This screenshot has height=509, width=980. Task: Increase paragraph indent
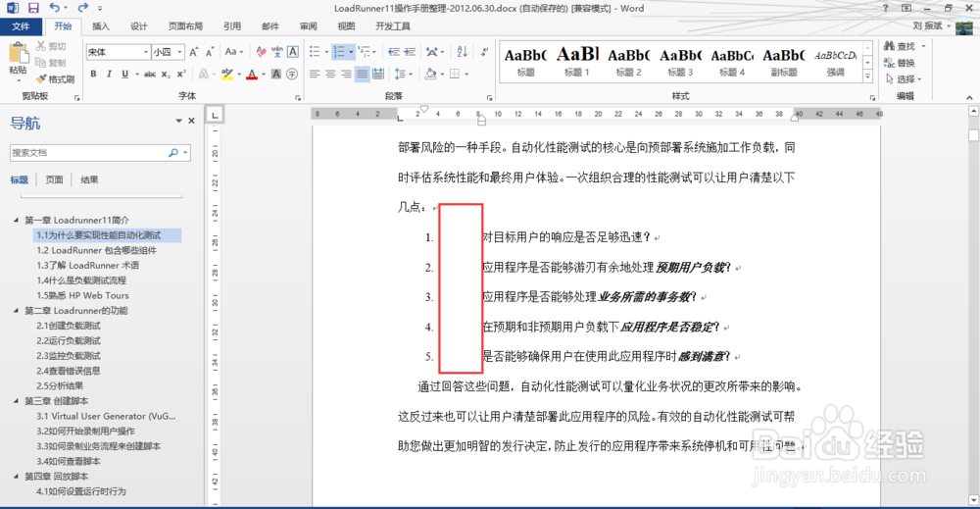pos(410,52)
